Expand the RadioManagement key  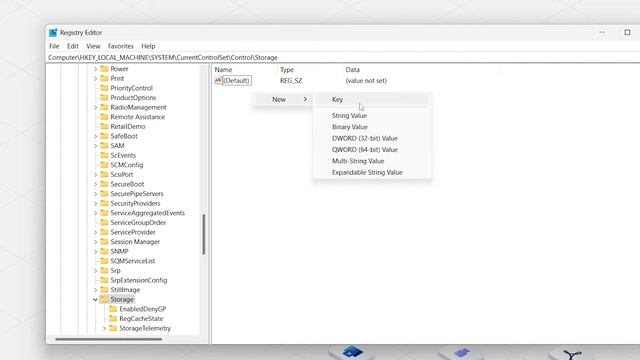[96, 107]
